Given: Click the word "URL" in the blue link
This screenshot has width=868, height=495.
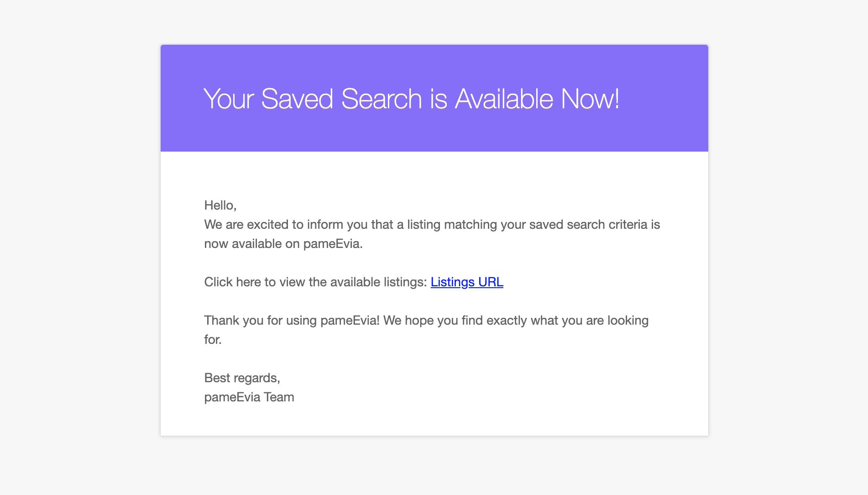Looking at the screenshot, I should coord(491,282).
